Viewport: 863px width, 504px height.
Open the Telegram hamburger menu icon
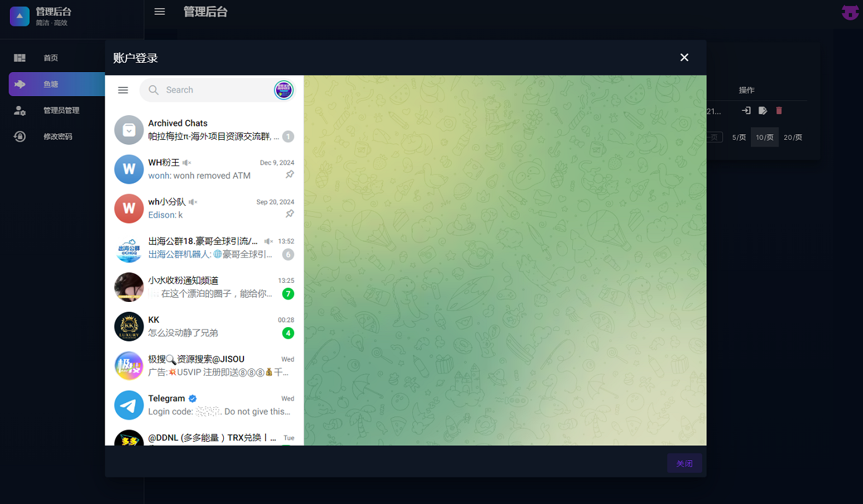point(123,90)
